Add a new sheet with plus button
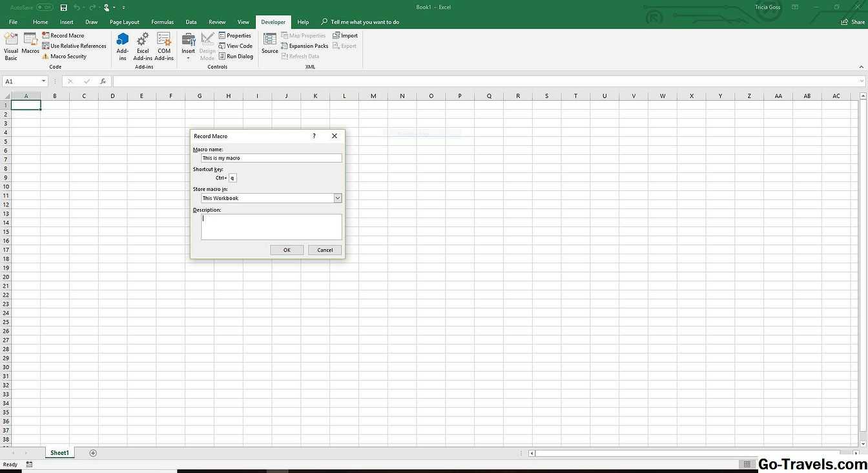The height and width of the screenshot is (473, 868). (x=93, y=453)
